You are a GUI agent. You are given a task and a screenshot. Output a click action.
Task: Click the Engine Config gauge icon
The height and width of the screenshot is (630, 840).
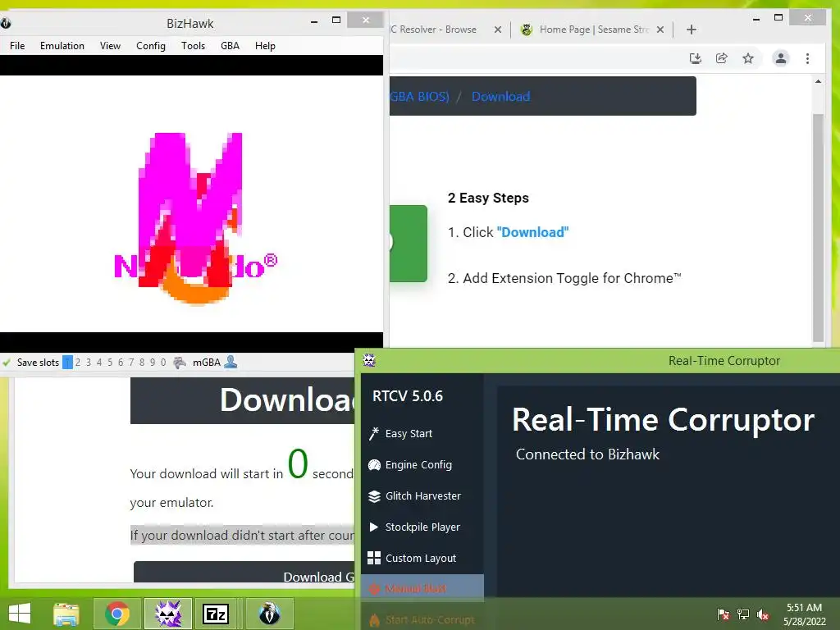(x=374, y=465)
